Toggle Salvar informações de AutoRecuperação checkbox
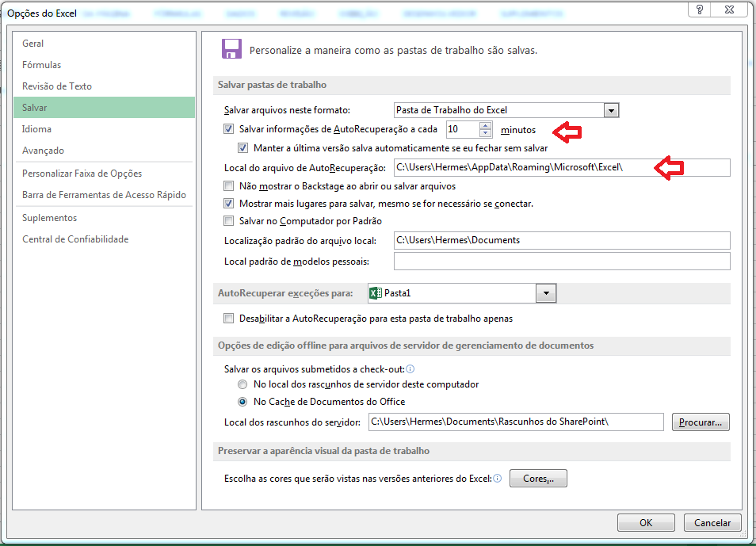Screen dimensions: 756x546 [229, 129]
